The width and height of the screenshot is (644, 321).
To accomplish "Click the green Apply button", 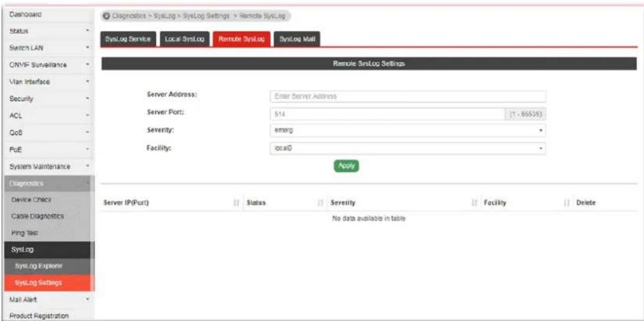I will point(346,166).
